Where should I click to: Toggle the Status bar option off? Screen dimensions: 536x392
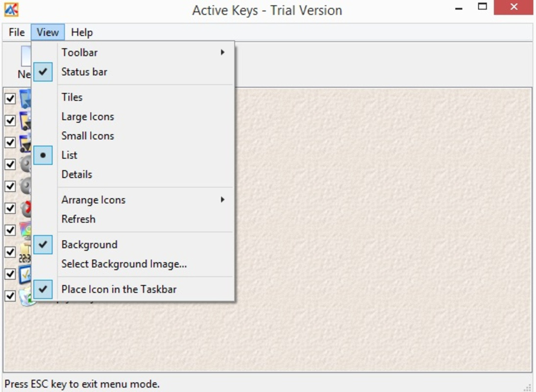pyautogui.click(x=133, y=72)
